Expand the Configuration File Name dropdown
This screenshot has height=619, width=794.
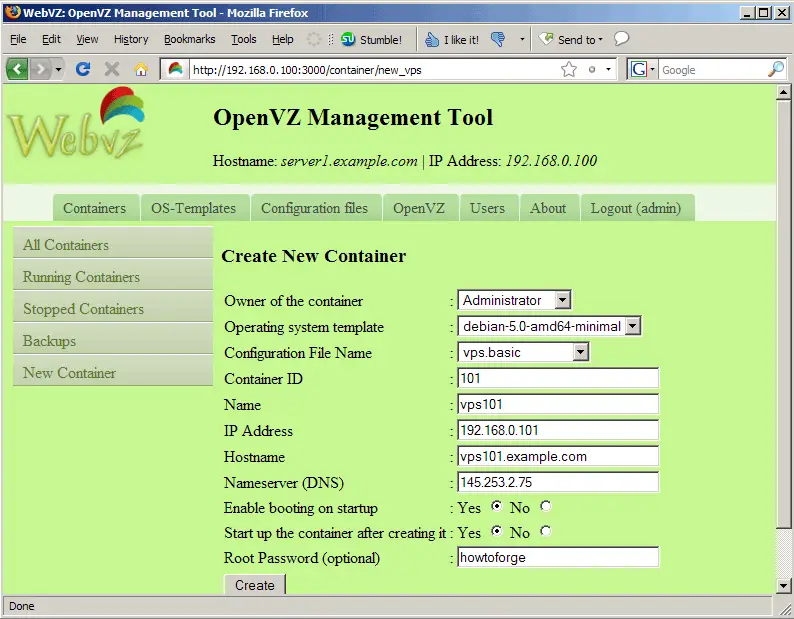click(x=524, y=352)
